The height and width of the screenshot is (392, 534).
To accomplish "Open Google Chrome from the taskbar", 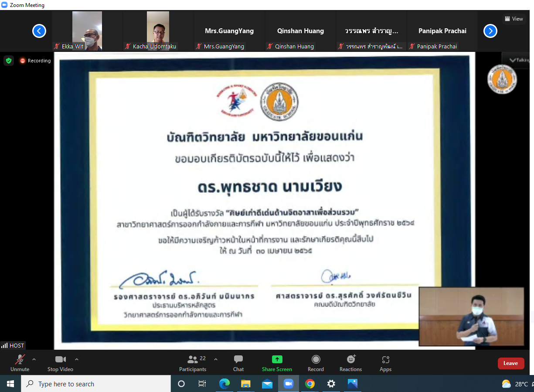I will click(x=310, y=384).
